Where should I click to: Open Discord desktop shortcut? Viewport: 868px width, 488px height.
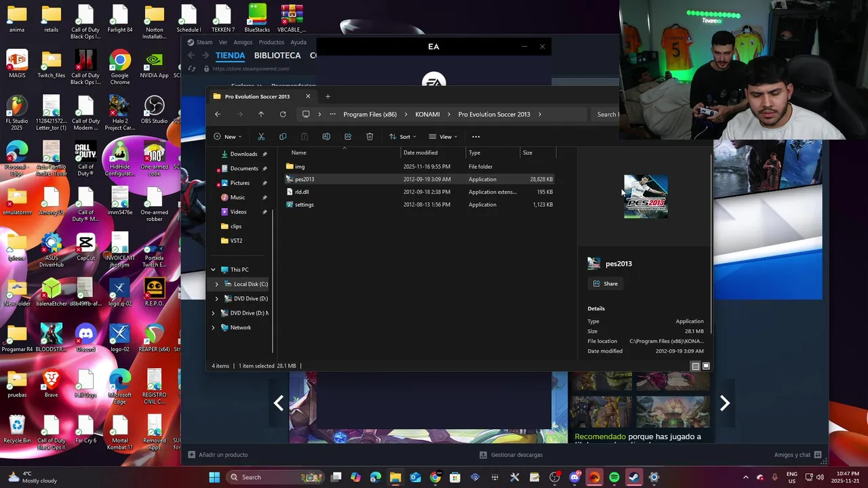click(85, 338)
